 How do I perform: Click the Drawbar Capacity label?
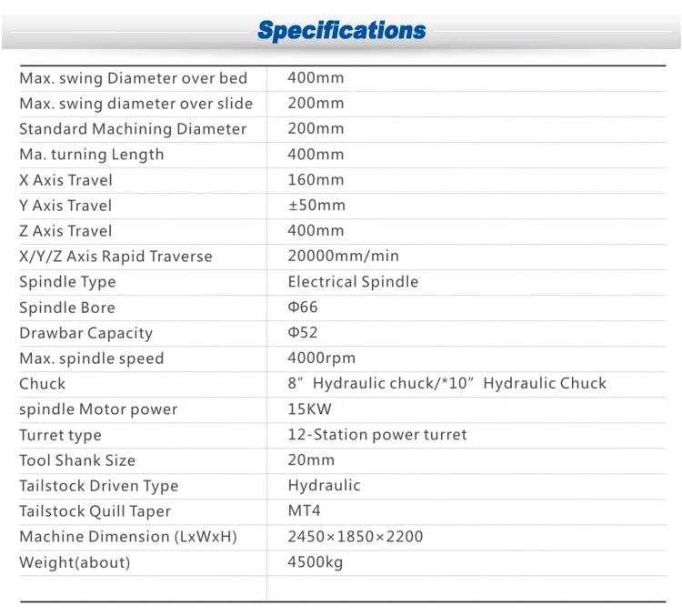tap(85, 333)
